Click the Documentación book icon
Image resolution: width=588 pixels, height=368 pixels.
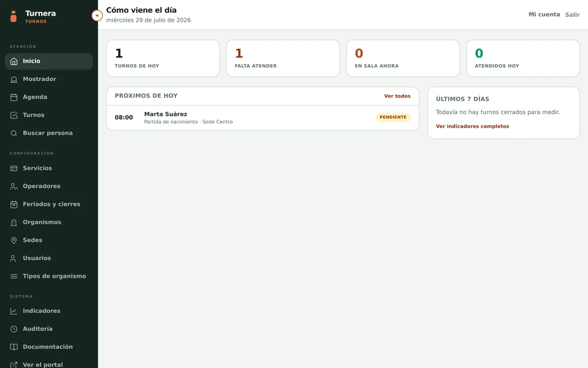pyautogui.click(x=14, y=347)
